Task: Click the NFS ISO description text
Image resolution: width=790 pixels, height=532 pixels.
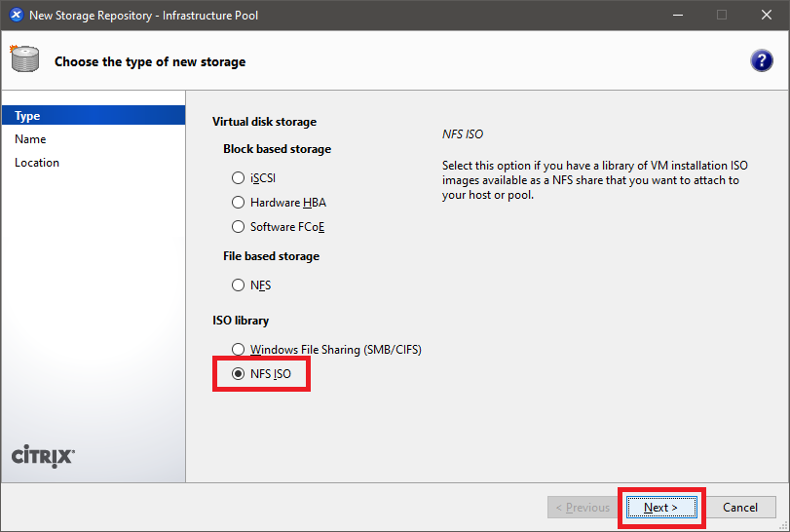Action: click(594, 180)
